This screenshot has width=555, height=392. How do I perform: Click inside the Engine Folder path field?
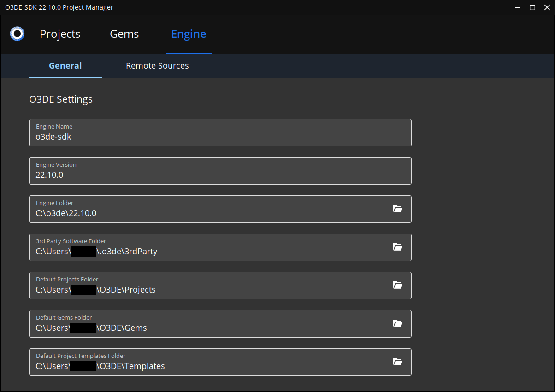[x=184, y=213]
